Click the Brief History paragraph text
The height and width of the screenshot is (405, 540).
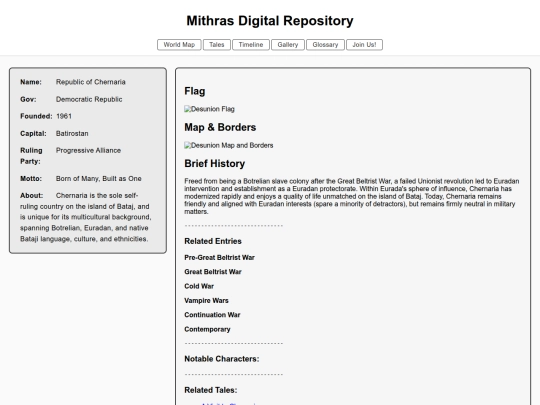tap(352, 196)
